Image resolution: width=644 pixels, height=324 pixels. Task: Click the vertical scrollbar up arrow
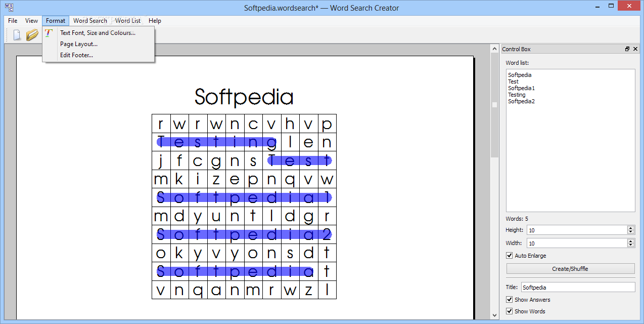tap(494, 49)
